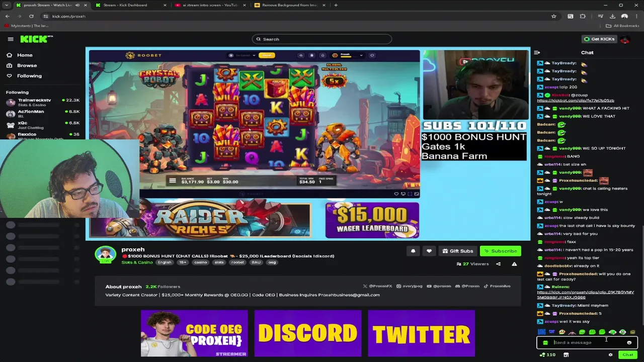This screenshot has height=362, width=644.
Task: Follow proxeh with the heart button
Action: pyautogui.click(x=429, y=251)
